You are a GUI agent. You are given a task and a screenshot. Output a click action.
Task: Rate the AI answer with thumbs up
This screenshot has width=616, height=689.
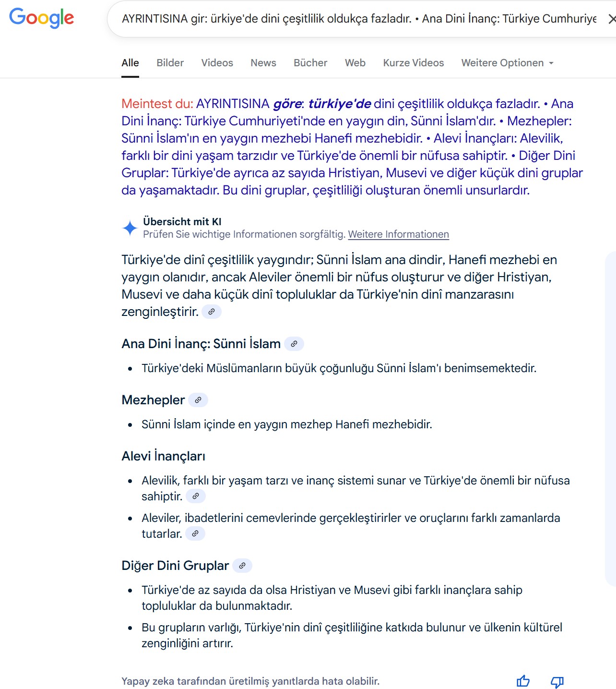point(523,681)
